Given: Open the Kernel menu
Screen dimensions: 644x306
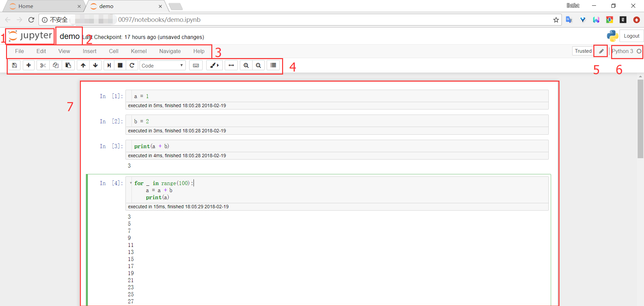Looking at the screenshot, I should tap(139, 51).
